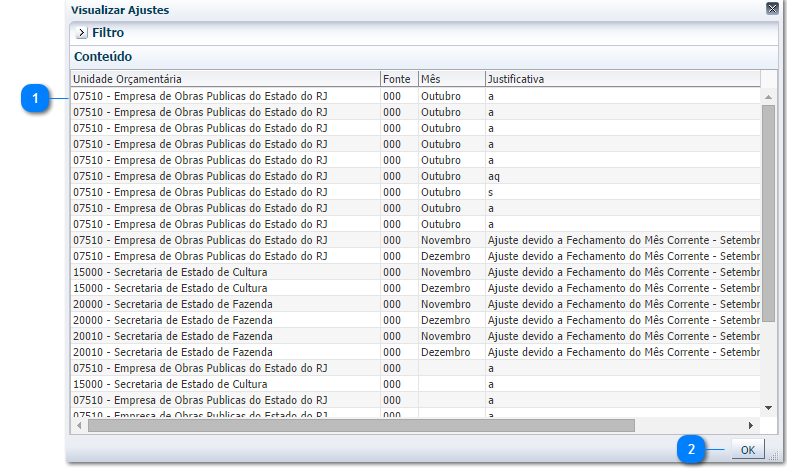Click the Fonte column header
The width and height of the screenshot is (787, 470).
click(x=398, y=78)
